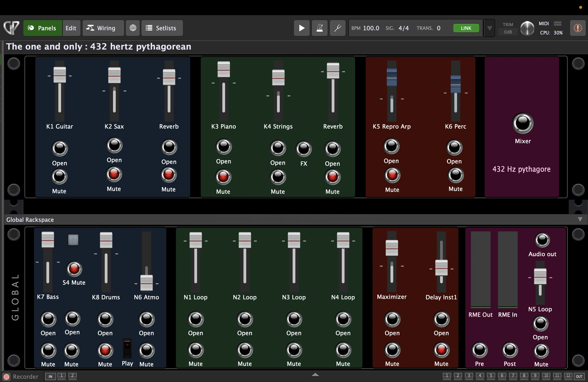588x382 pixels.
Task: Click the K8 Drums Open button
Action: click(105, 319)
